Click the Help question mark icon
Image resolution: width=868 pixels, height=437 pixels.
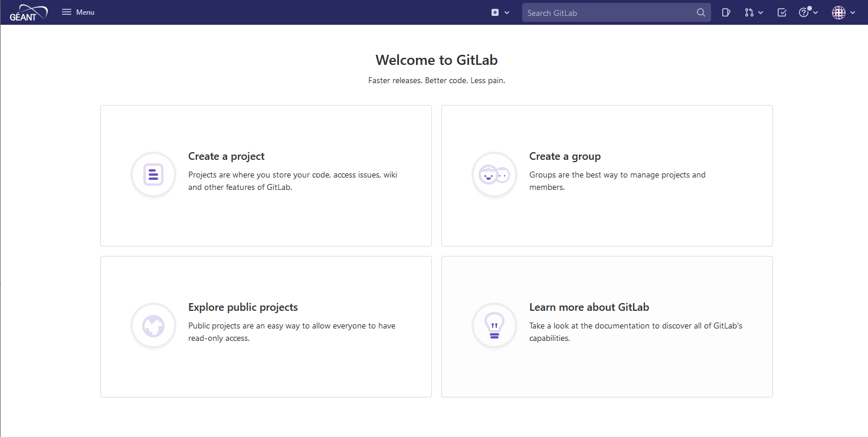point(804,12)
